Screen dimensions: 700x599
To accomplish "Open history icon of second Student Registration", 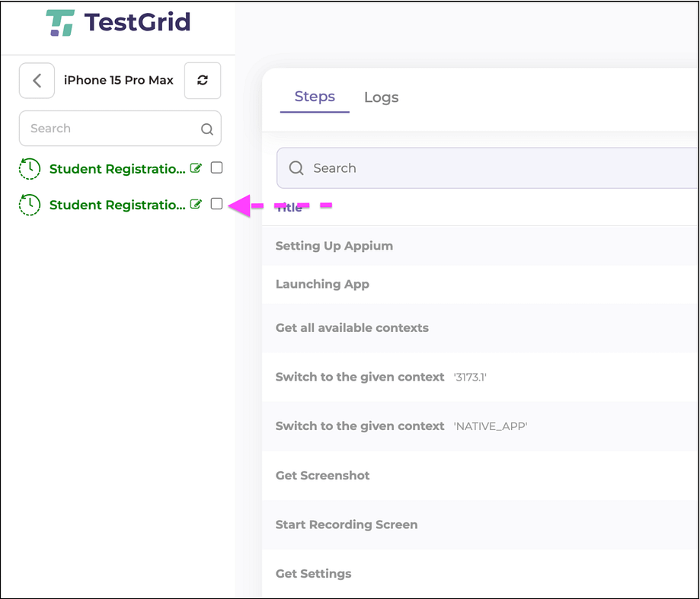I will coord(30,205).
